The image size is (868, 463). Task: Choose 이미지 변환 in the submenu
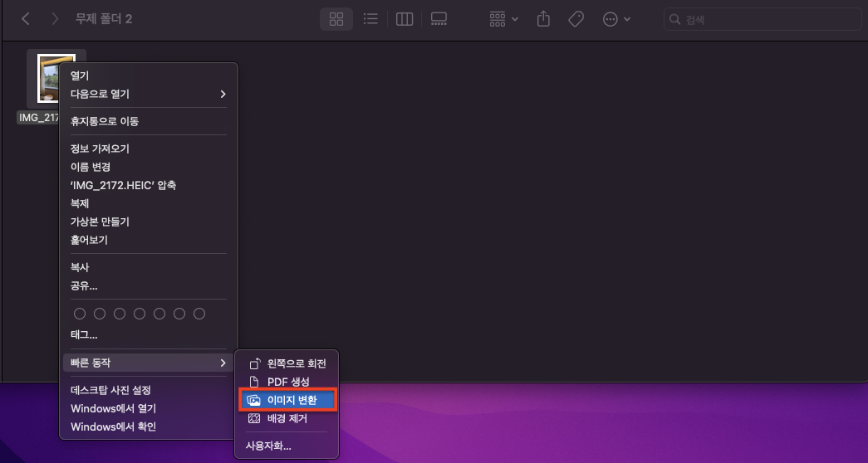[287, 401]
